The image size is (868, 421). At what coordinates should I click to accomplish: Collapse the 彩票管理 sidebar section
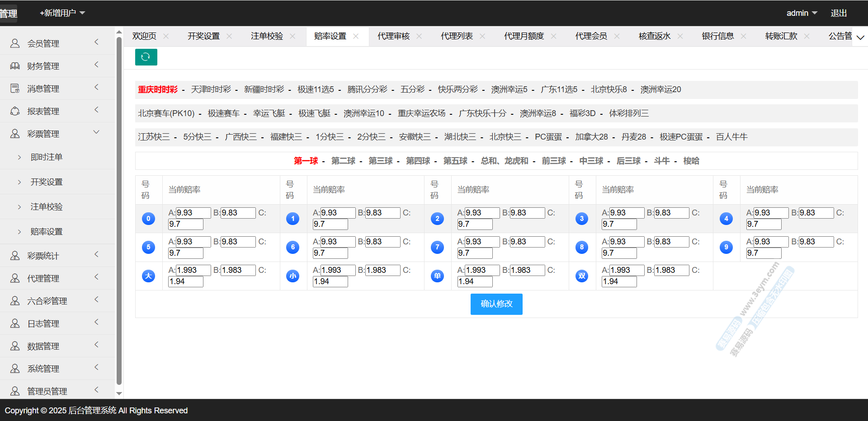(x=96, y=132)
